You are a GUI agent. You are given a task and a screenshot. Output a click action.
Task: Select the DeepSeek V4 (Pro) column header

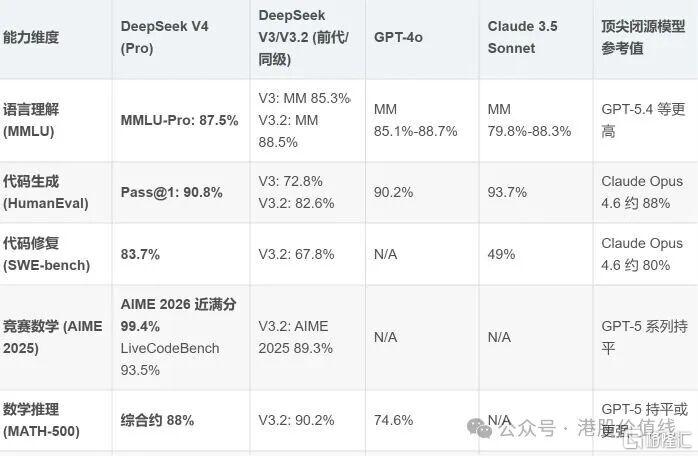point(164,37)
